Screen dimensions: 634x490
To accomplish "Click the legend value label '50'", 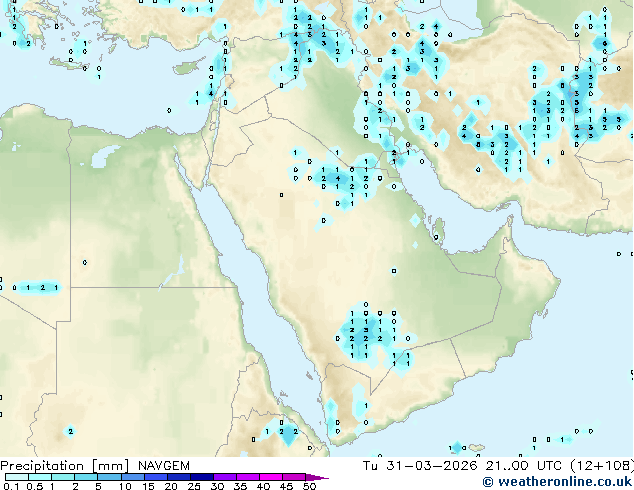I will point(310,486).
